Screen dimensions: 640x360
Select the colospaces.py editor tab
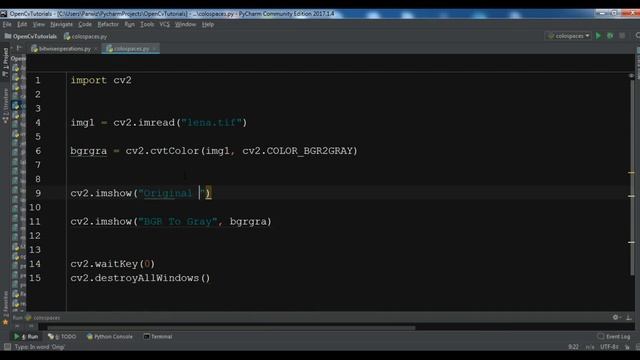[x=131, y=49]
